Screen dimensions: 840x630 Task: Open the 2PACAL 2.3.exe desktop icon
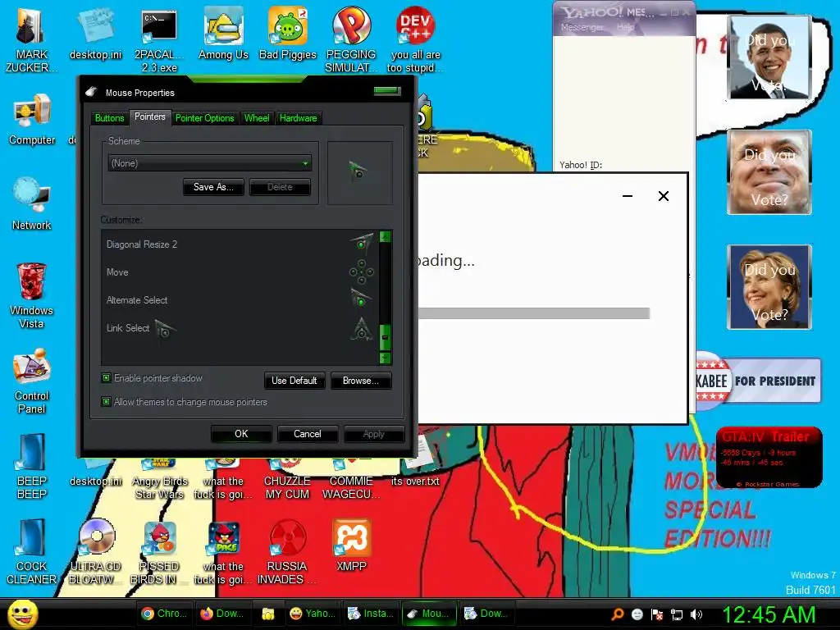tap(159, 40)
